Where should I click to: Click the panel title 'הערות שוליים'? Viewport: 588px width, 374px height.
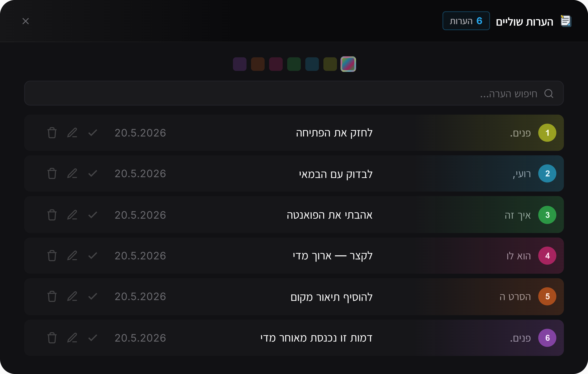pyautogui.click(x=524, y=22)
